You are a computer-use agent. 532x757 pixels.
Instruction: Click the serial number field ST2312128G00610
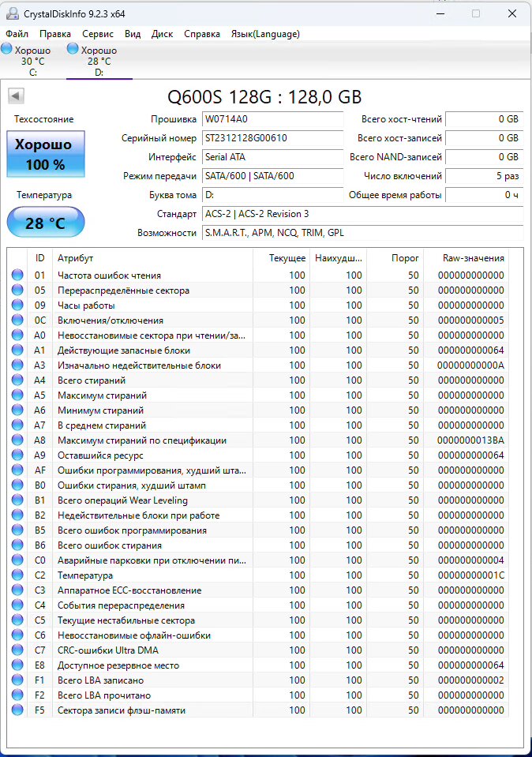pos(273,138)
